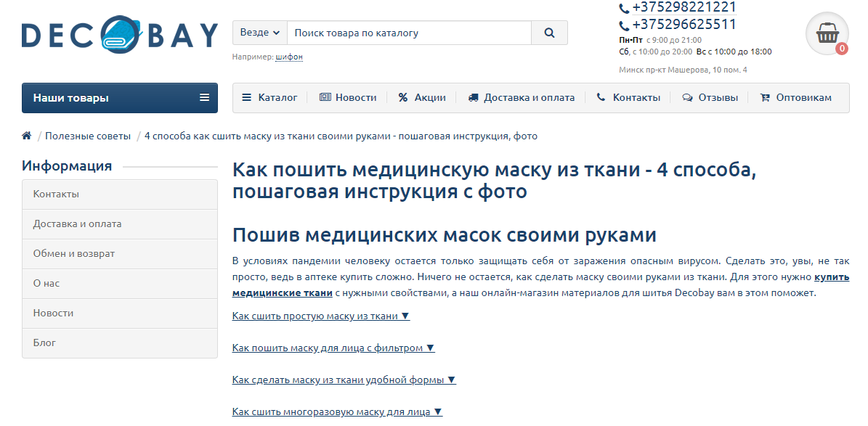Open Отзывы in the top menu
Image resolution: width=868 pixels, height=426 pixels.
tap(710, 97)
